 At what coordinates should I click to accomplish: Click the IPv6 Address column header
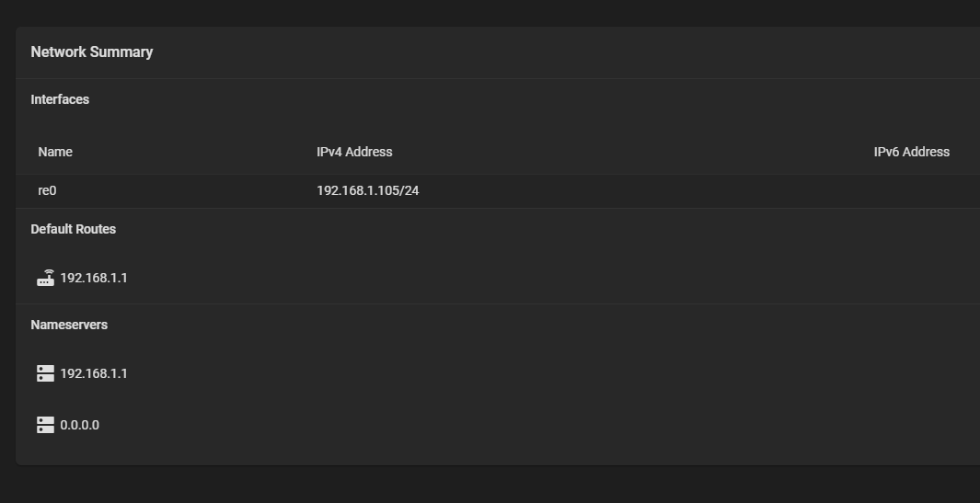[911, 152]
